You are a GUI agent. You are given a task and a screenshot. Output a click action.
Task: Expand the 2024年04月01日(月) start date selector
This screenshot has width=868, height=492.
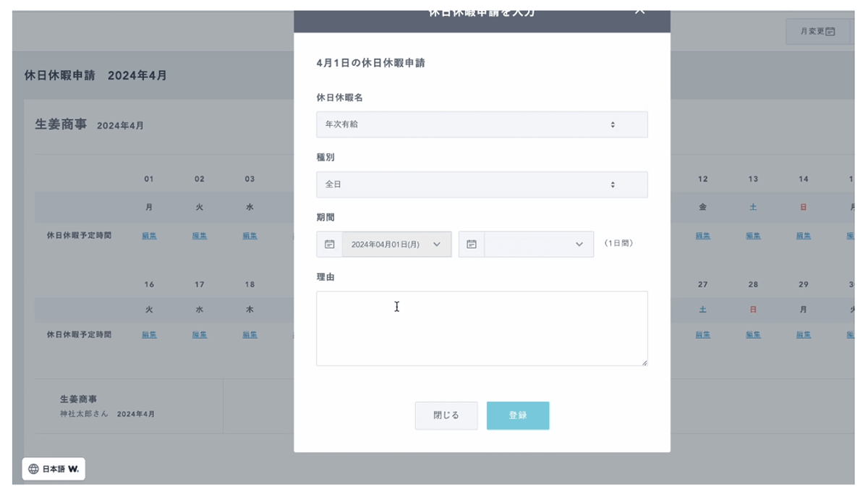(396, 245)
